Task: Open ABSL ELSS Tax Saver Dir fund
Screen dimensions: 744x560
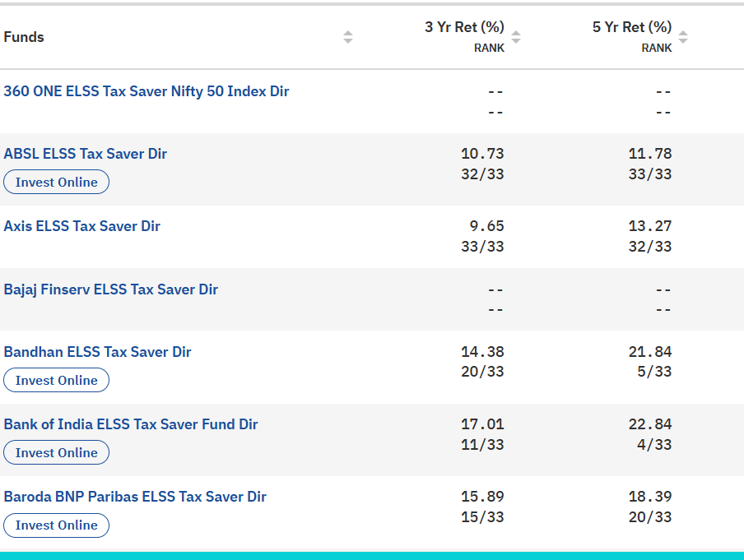Action: point(86,154)
